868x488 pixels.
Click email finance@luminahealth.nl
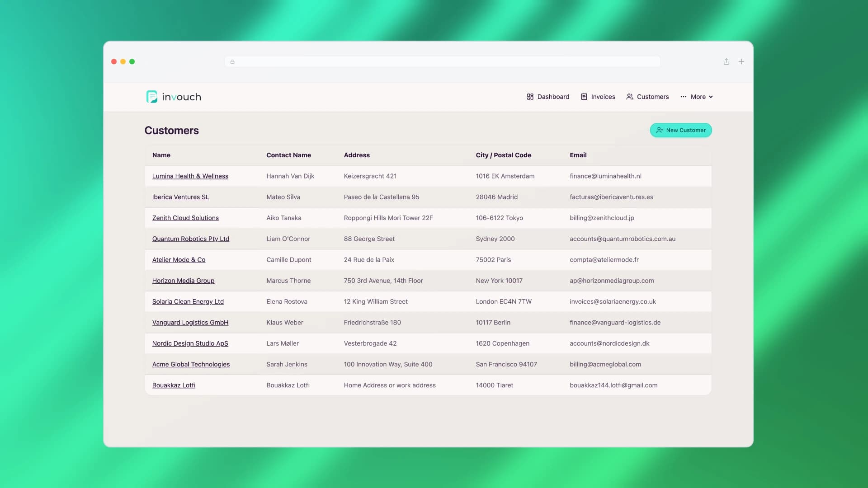point(605,176)
